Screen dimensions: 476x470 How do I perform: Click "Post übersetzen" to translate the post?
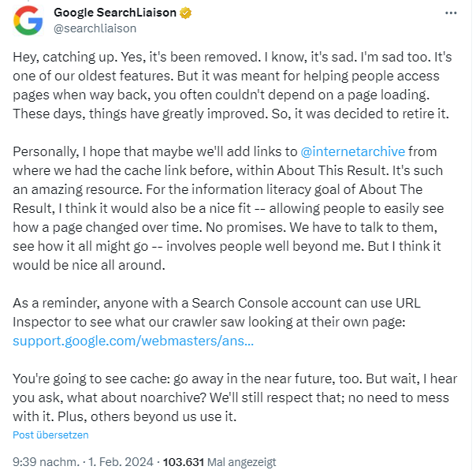(50, 435)
